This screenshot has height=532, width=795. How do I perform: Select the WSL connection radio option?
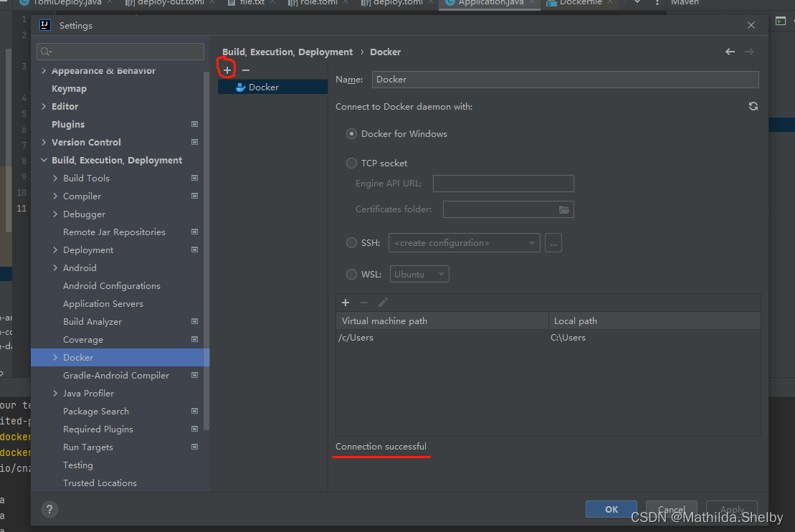[x=351, y=275]
